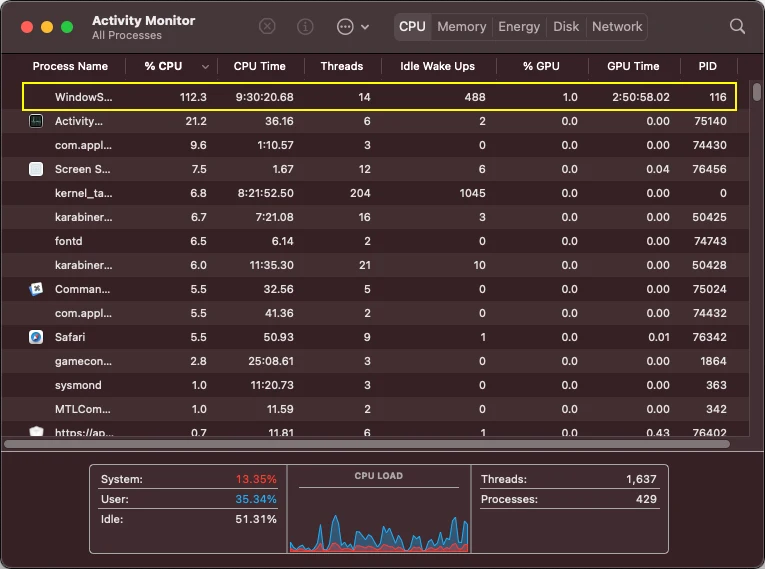Click the horizontal scrollbar under process list
This screenshot has width=765, height=569.
(x=367, y=444)
